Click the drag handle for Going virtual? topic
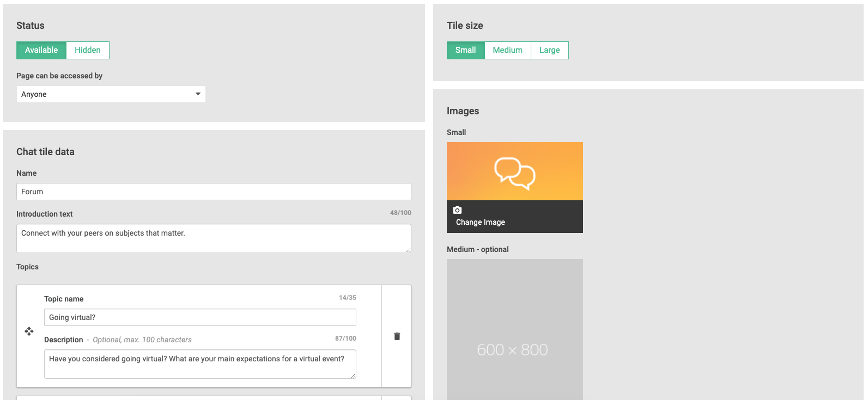 [x=29, y=331]
